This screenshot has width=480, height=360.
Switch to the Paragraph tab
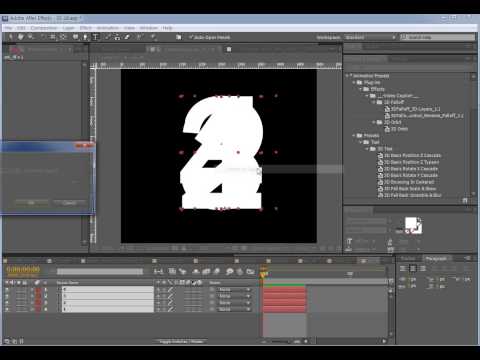click(436, 259)
